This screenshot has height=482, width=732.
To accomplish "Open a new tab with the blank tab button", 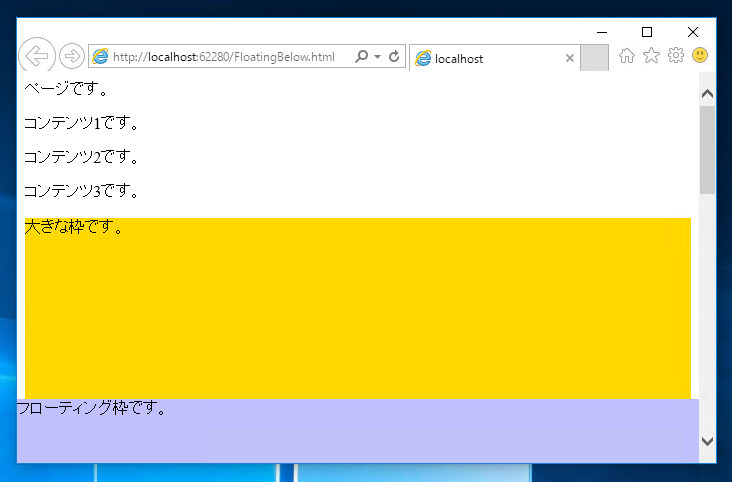I will pyautogui.click(x=594, y=58).
